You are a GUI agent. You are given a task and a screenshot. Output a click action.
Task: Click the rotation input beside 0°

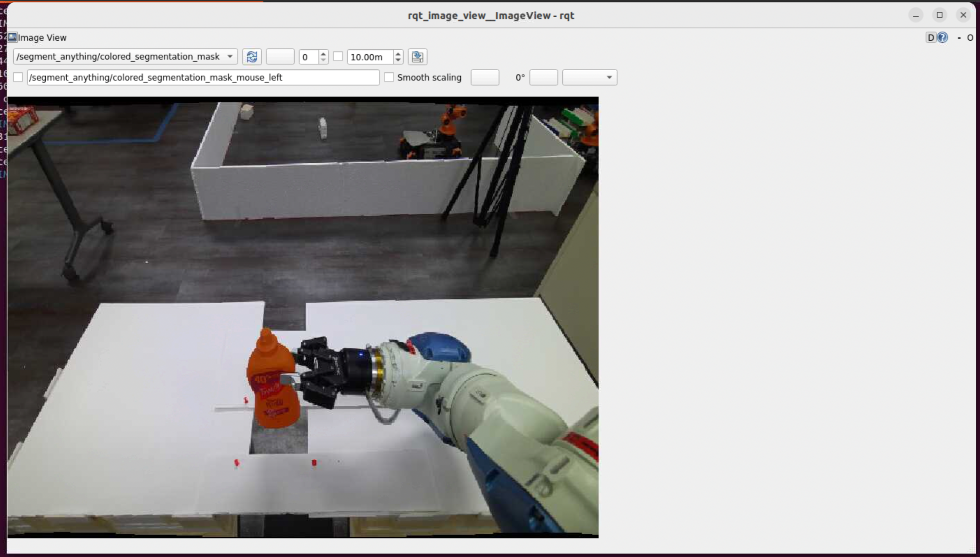pos(544,77)
